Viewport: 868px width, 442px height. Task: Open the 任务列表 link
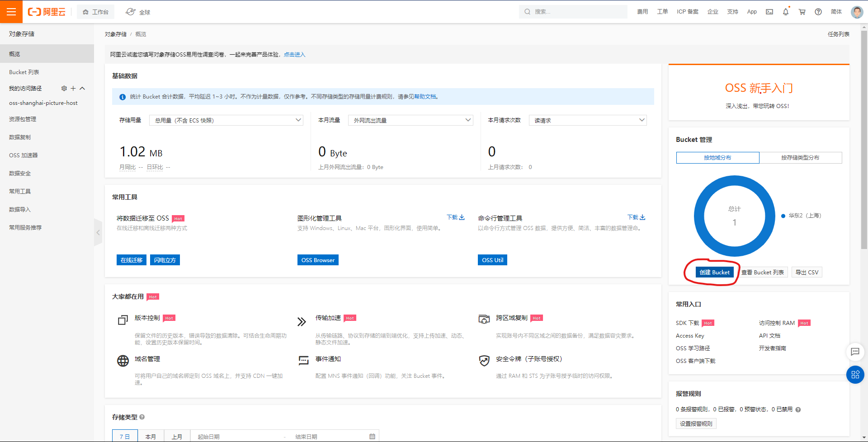tap(839, 34)
